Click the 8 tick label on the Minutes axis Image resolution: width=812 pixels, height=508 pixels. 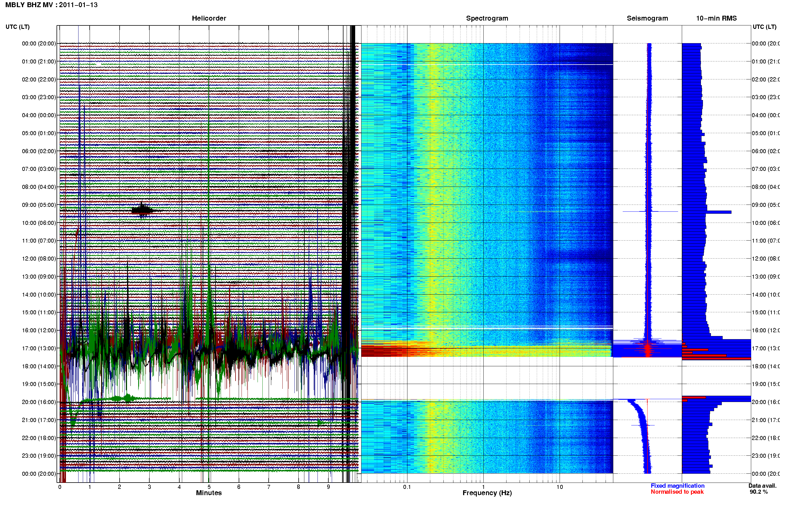coord(298,487)
